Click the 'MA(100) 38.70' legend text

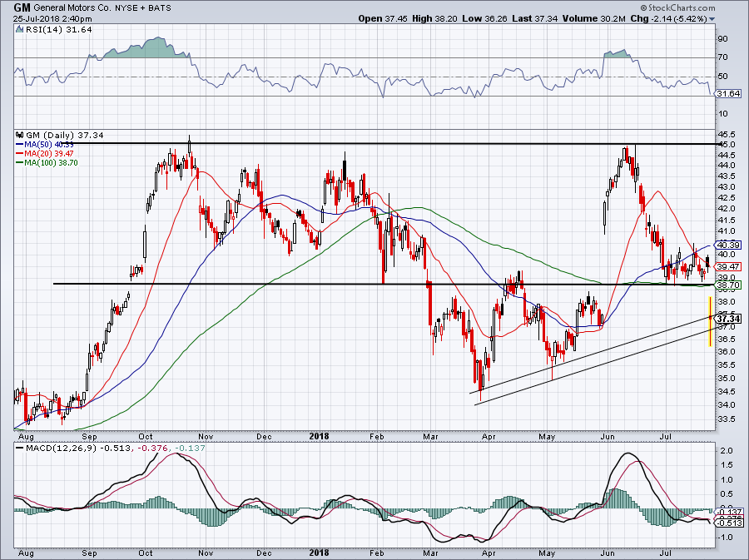[51, 163]
